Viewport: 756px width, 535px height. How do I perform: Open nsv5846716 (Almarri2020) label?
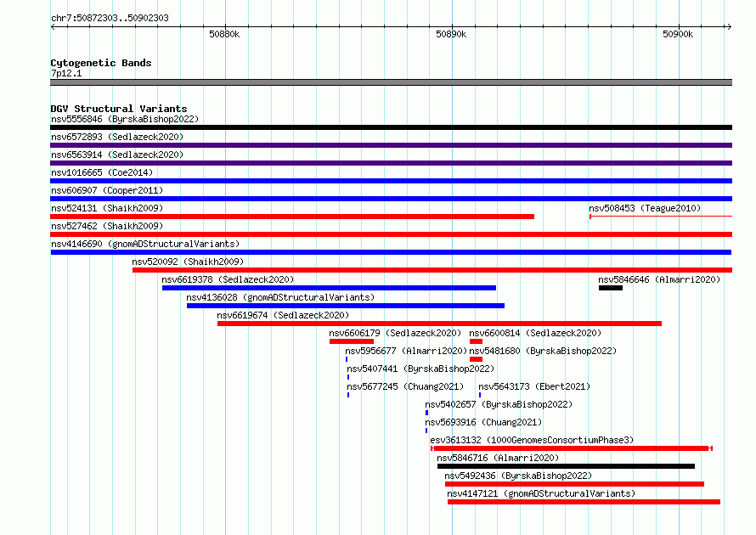[x=498, y=458]
